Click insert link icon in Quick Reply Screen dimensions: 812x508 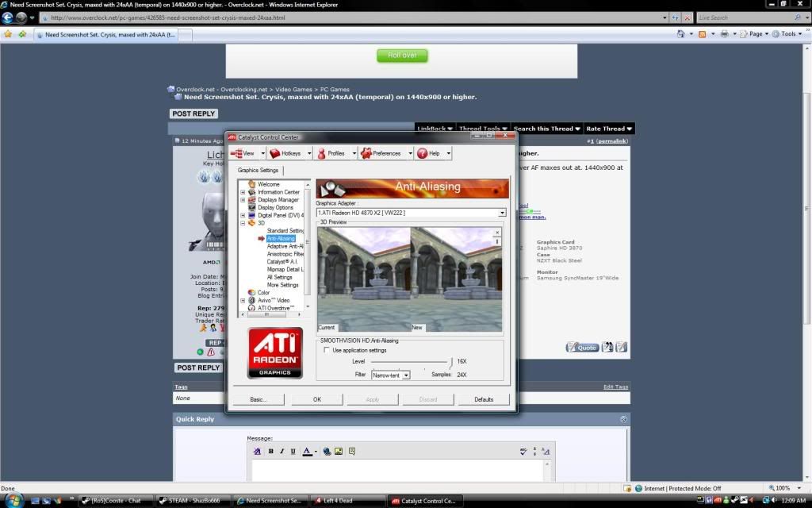327,452
